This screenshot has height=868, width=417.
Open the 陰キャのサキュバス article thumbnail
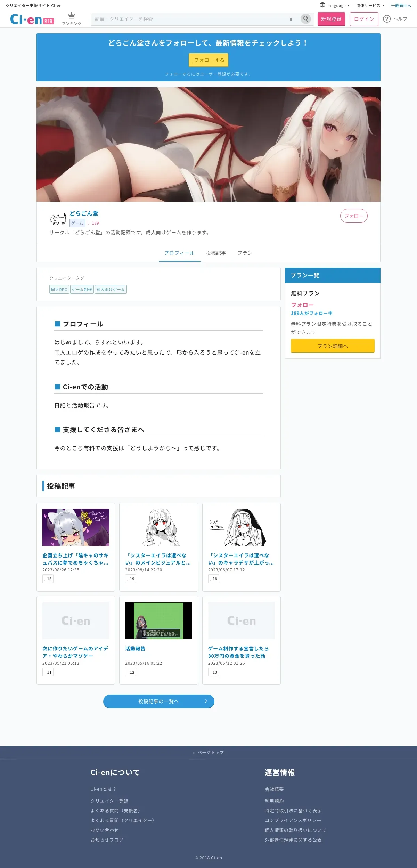click(x=76, y=527)
